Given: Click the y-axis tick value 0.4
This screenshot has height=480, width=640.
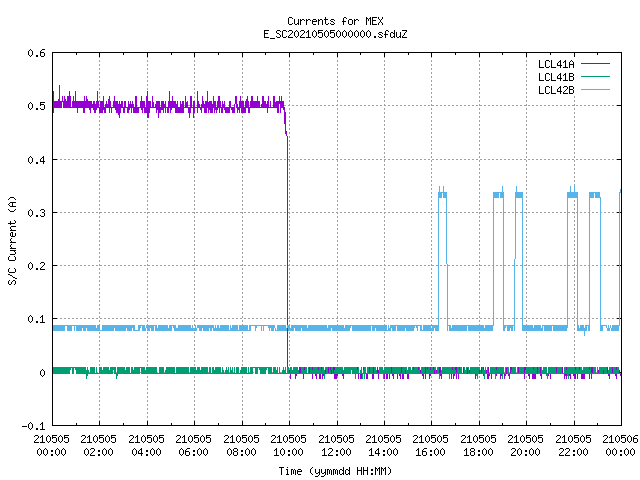Looking at the screenshot, I should [x=36, y=160].
